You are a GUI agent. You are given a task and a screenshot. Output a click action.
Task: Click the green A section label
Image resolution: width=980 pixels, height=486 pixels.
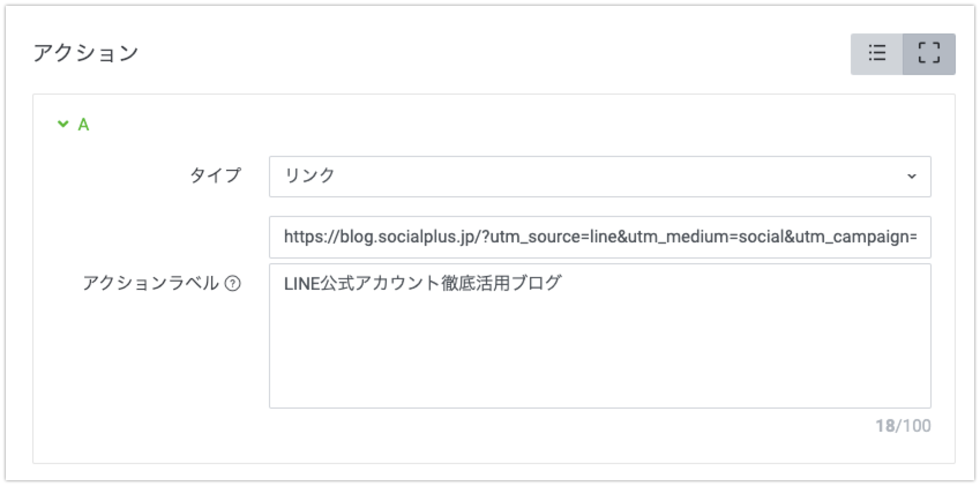tap(84, 124)
